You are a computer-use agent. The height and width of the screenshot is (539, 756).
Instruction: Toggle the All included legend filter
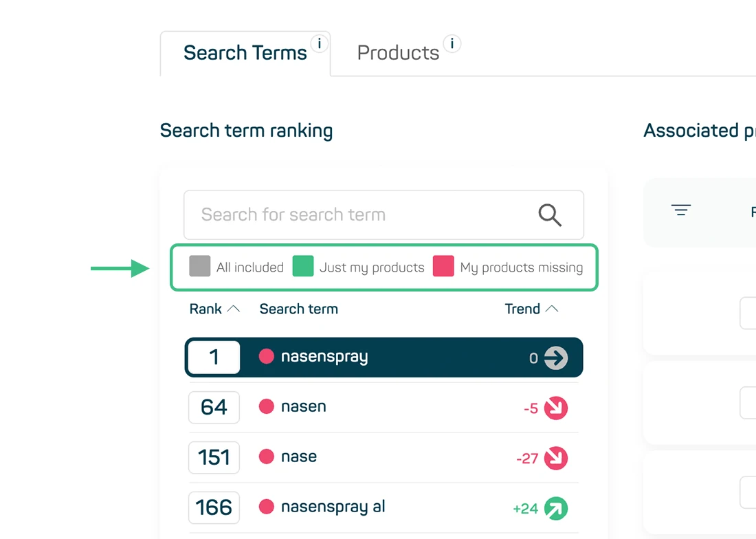click(x=199, y=267)
